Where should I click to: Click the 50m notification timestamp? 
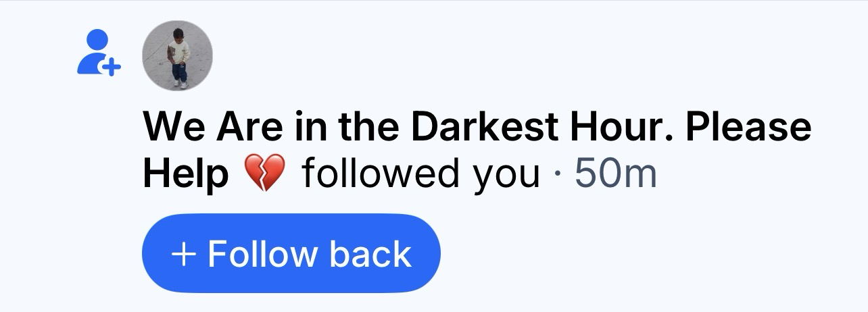coord(615,174)
